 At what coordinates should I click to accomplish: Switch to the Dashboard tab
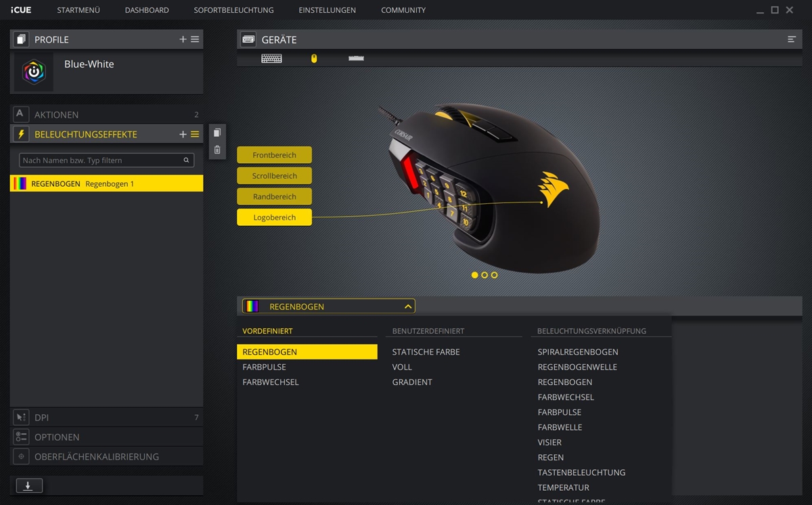click(147, 10)
